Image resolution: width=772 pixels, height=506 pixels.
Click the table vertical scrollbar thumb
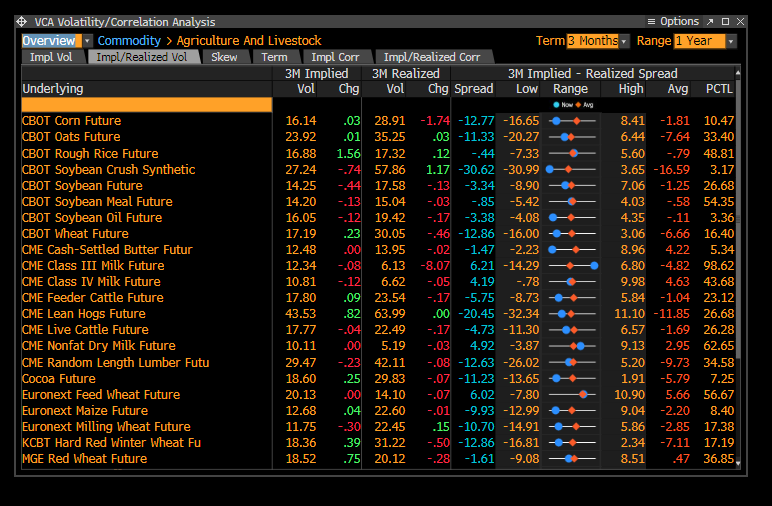pyautogui.click(x=738, y=219)
